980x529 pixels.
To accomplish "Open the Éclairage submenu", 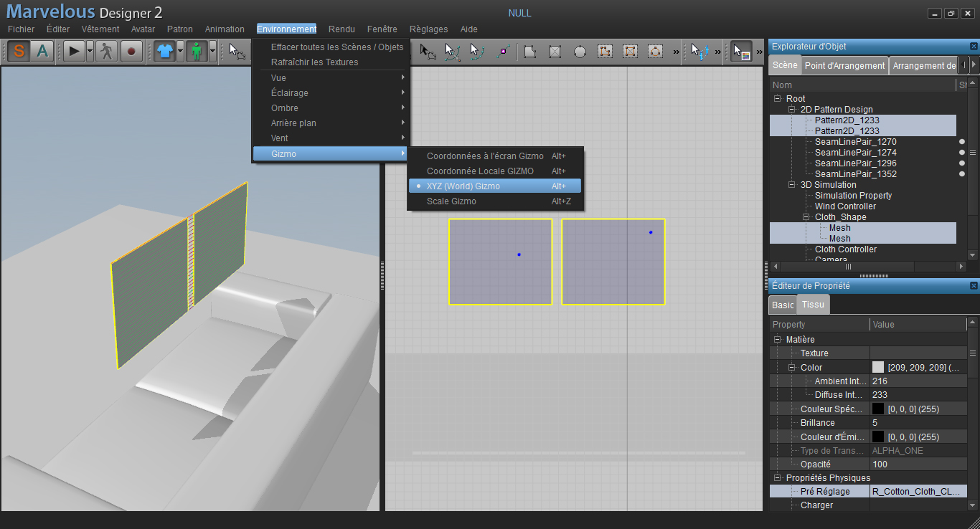I will (x=331, y=93).
